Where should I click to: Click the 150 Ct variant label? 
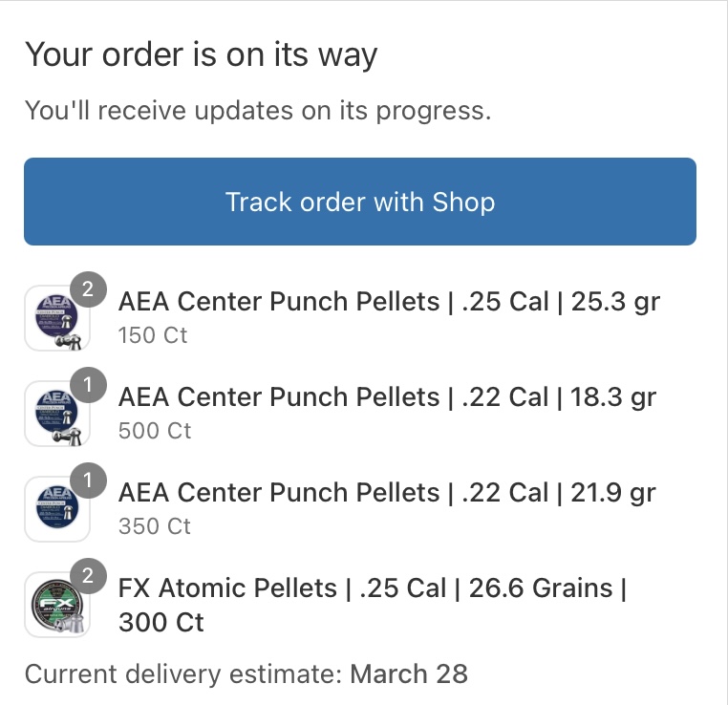coord(153,335)
